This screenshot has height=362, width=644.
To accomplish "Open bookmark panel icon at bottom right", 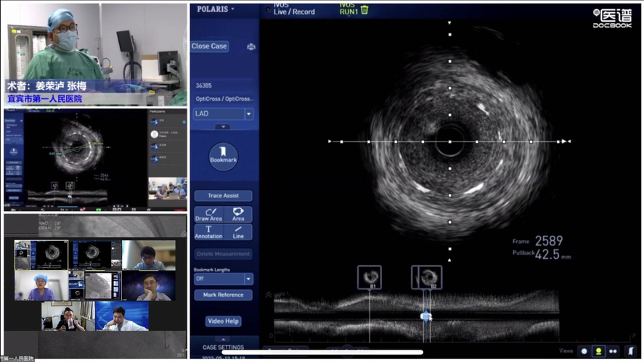I will coord(630,351).
